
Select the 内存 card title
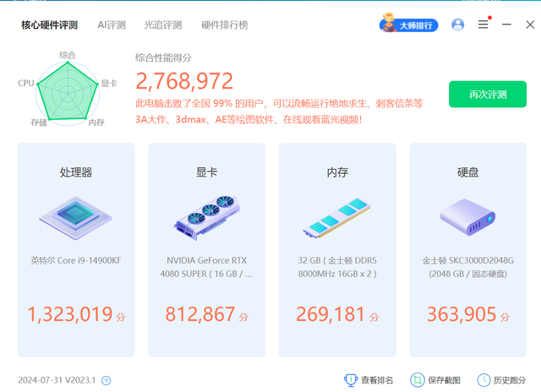point(337,172)
